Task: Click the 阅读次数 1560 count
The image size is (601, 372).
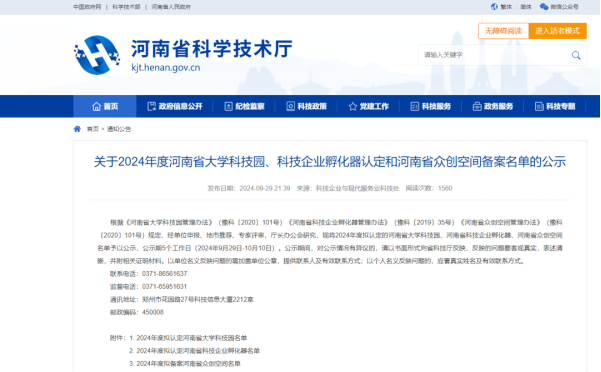Action: coord(429,188)
